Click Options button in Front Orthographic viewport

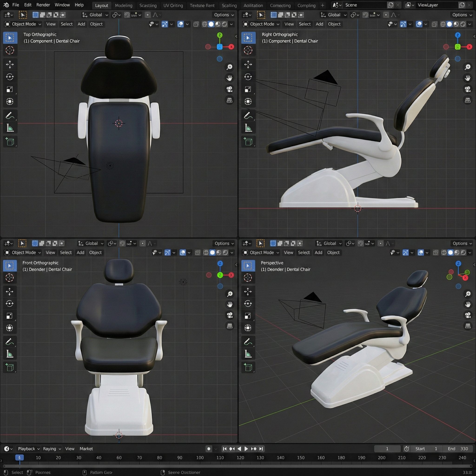point(224,243)
